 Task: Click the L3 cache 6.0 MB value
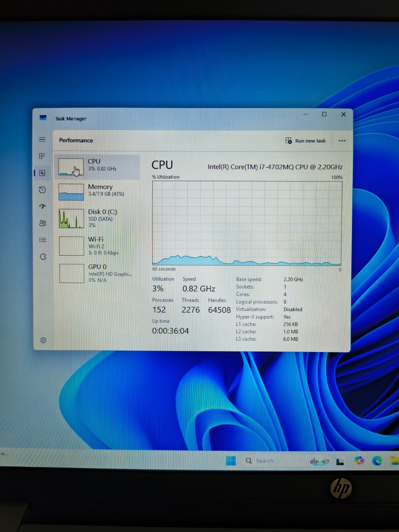pyautogui.click(x=291, y=339)
